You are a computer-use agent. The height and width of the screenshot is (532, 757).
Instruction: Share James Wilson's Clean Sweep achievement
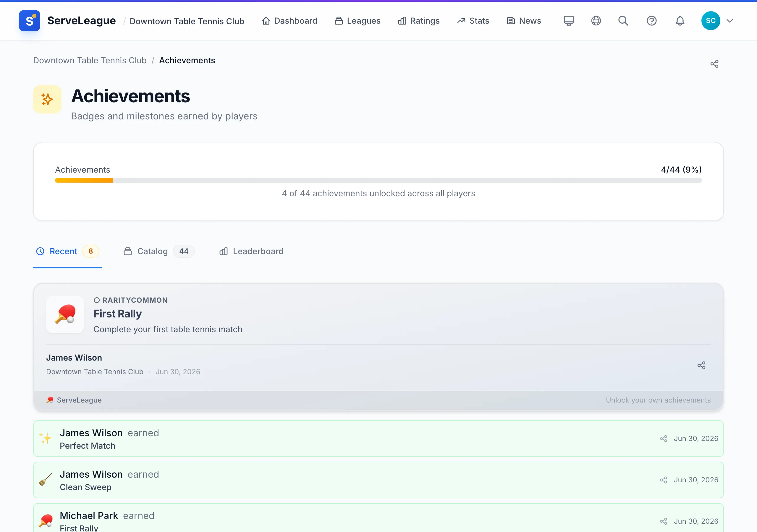click(x=663, y=480)
